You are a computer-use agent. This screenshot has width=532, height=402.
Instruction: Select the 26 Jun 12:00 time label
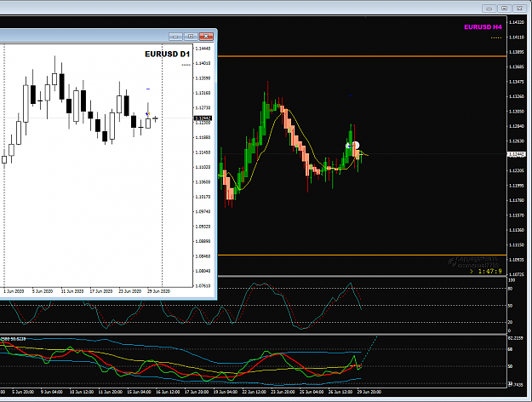coord(340,392)
